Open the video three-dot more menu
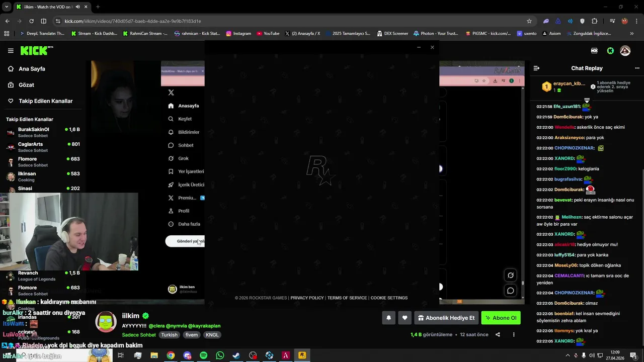The height and width of the screenshot is (362, 644). [514, 334]
